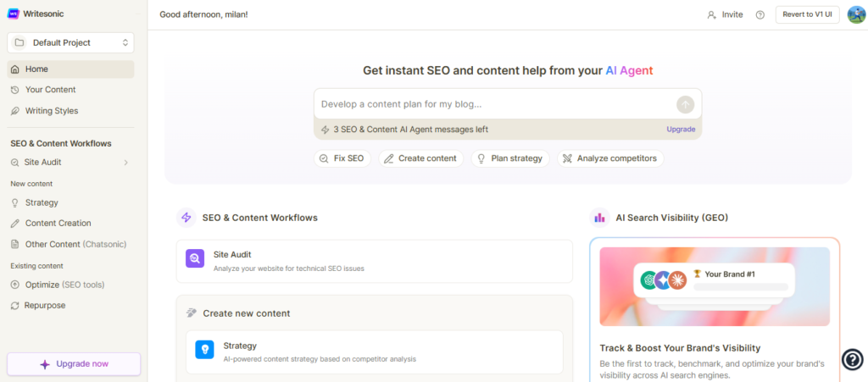Click the Writing Styles feather icon

15,111
